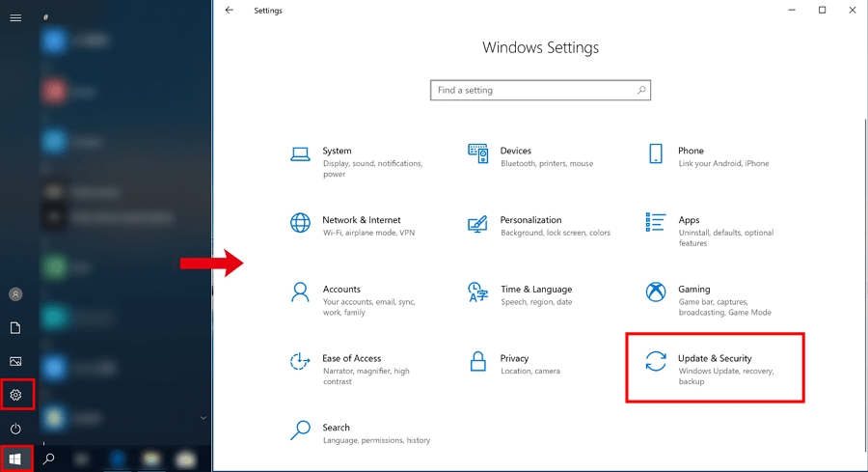The height and width of the screenshot is (472, 868).
Task: Open Ease of Access settings title
Action: (x=351, y=358)
